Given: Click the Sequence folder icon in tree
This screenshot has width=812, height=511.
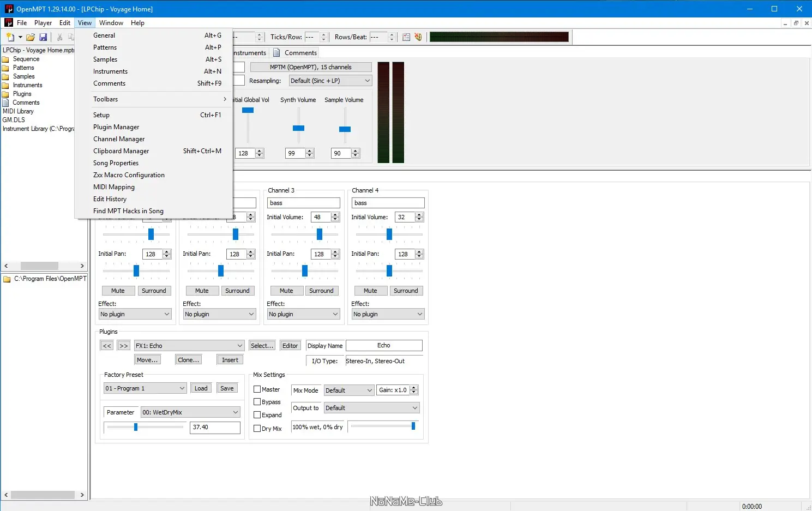Looking at the screenshot, I should [6, 59].
